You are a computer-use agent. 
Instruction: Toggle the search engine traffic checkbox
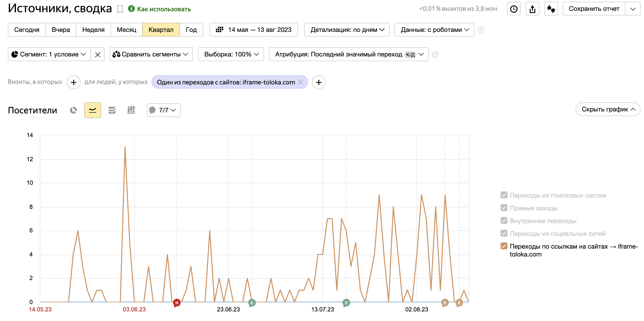click(x=504, y=195)
